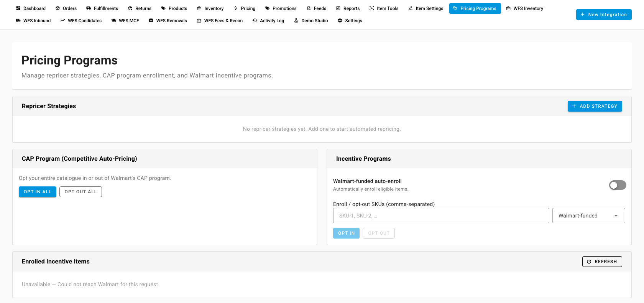Open the Inventory tab
Image resolution: width=644 pixels, height=303 pixels.
point(210,8)
